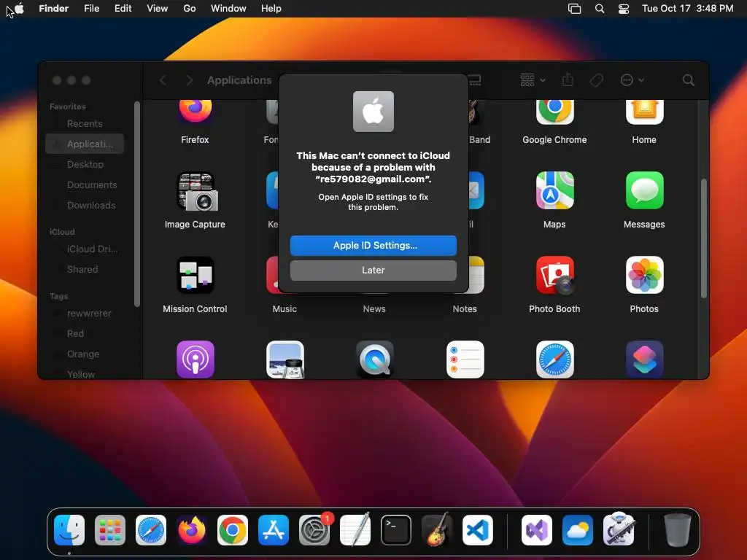The height and width of the screenshot is (560, 747).
Task: Launch Mission Control from the Applications folder
Action: coord(195,275)
